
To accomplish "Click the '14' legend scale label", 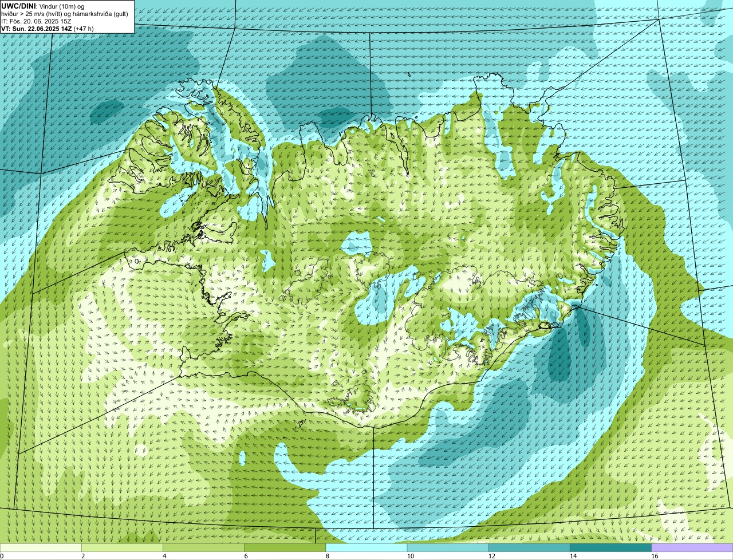I will (x=573, y=556).
